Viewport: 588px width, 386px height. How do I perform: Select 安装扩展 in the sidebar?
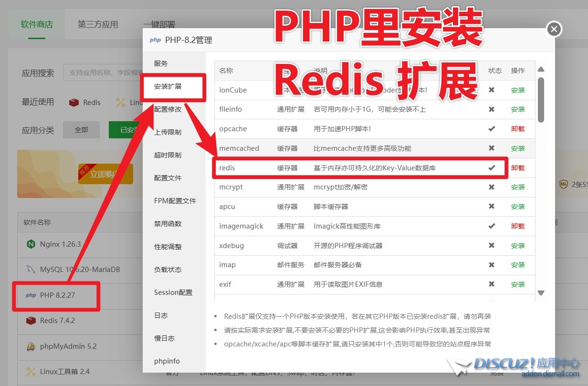pyautogui.click(x=168, y=87)
